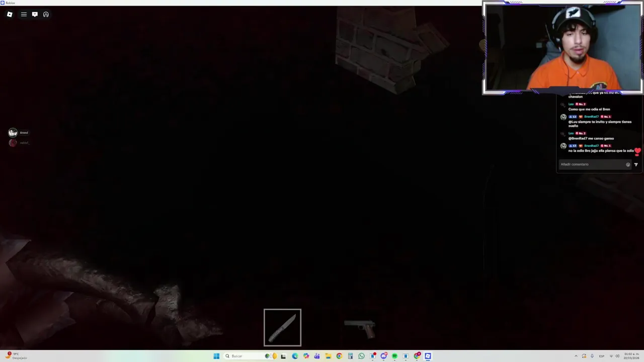Open the clock and date 01:02 a. m.
Screen dimensions: 644x362
click(x=631, y=356)
